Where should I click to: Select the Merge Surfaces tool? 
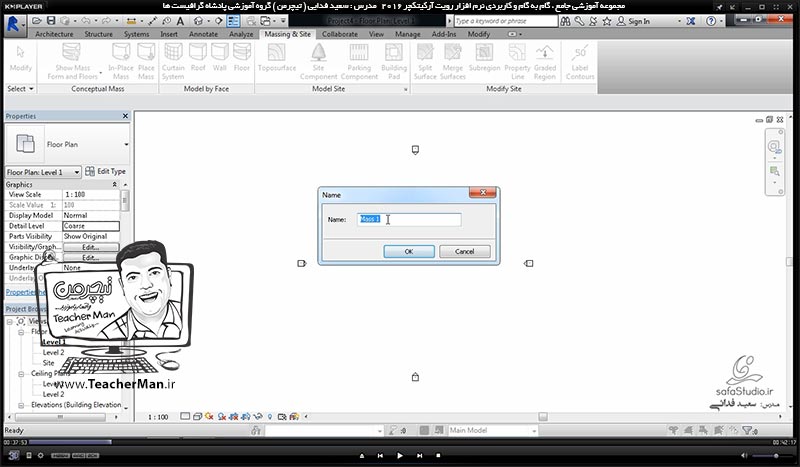point(453,61)
